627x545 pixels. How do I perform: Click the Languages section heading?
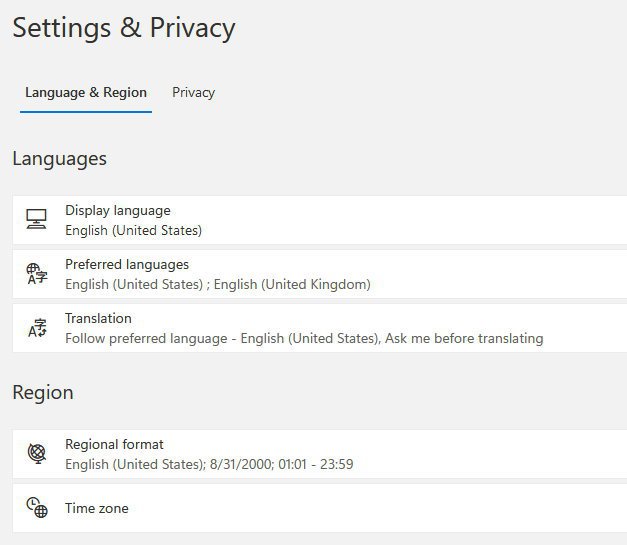[x=60, y=159]
